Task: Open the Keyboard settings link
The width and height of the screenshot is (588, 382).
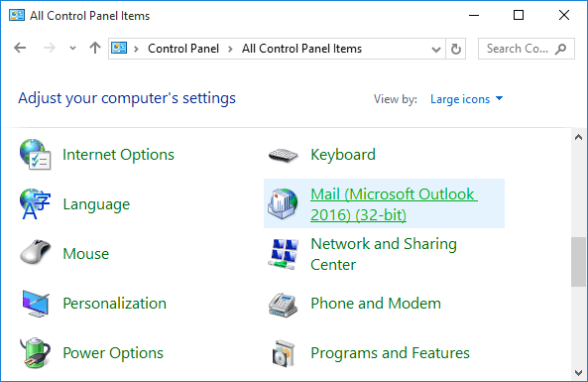Action: click(x=343, y=155)
